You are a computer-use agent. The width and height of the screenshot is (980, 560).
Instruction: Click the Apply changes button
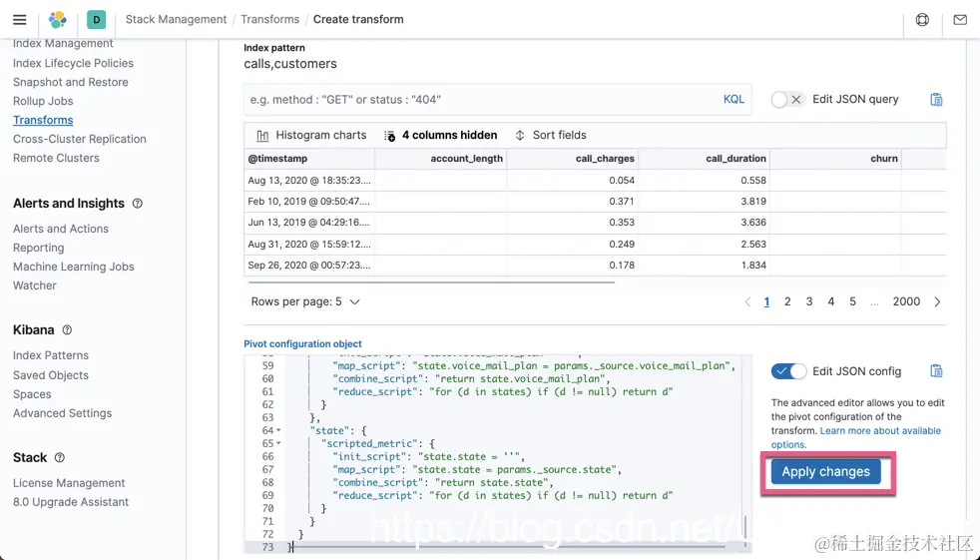pos(825,472)
